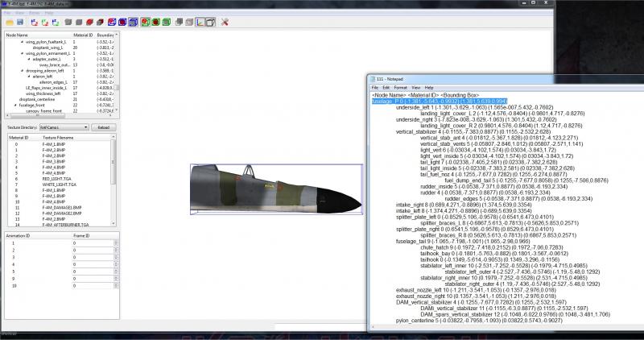Select the axis icon with green and red arrows
Image resolution: width=644 pixels, height=340 pixels.
pos(45,23)
